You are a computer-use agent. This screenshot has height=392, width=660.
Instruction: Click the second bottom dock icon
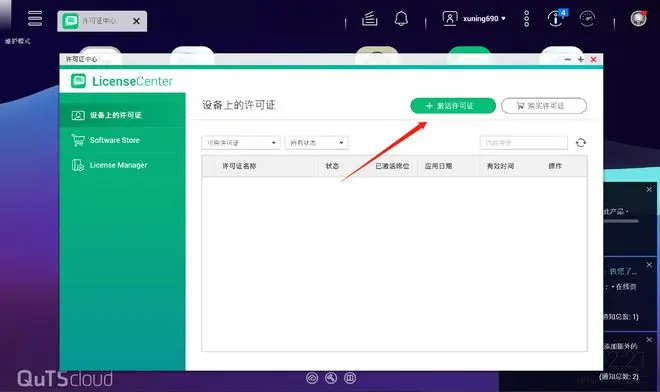(331, 378)
